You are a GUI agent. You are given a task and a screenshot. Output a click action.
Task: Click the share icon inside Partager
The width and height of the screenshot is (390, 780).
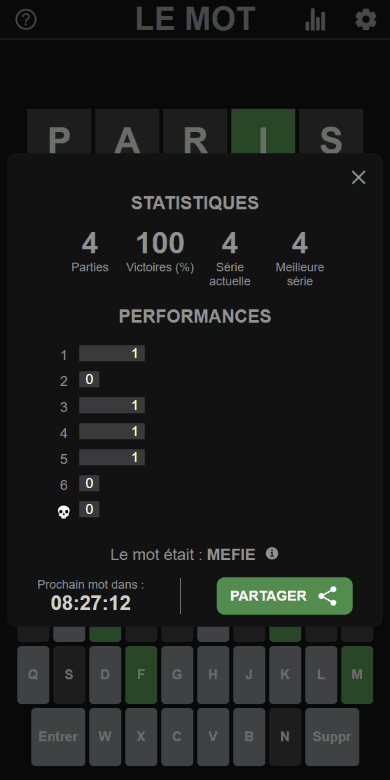click(x=327, y=596)
